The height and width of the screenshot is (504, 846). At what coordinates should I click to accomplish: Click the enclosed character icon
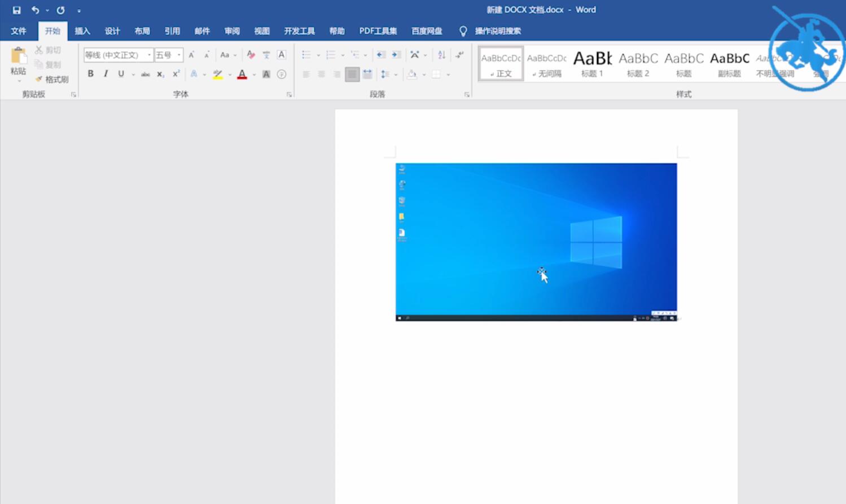[282, 74]
